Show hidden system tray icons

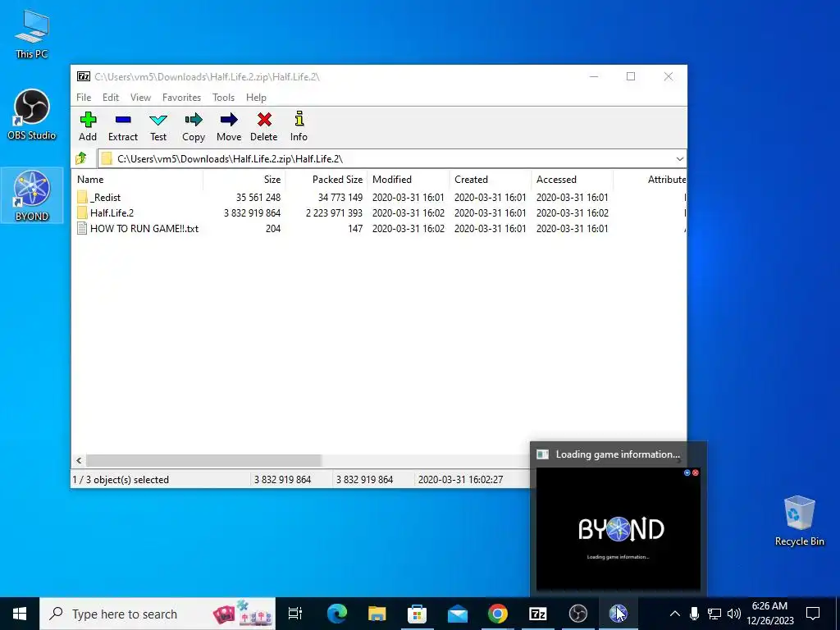click(675, 614)
